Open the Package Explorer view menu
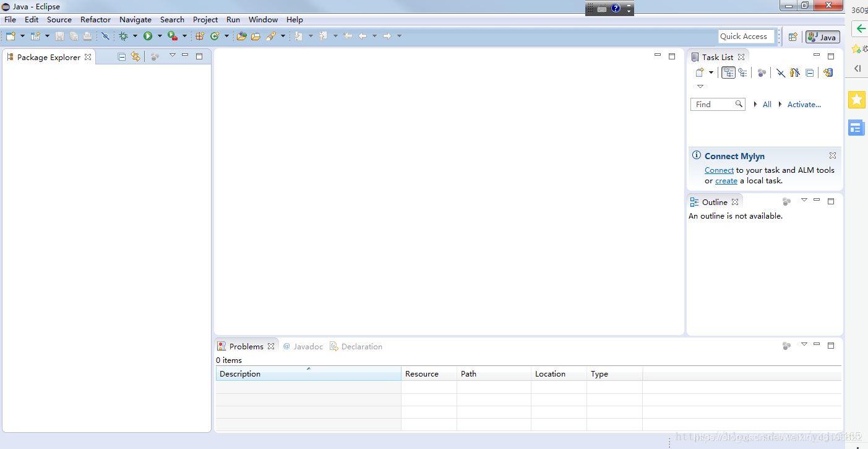The image size is (868, 449). point(172,55)
